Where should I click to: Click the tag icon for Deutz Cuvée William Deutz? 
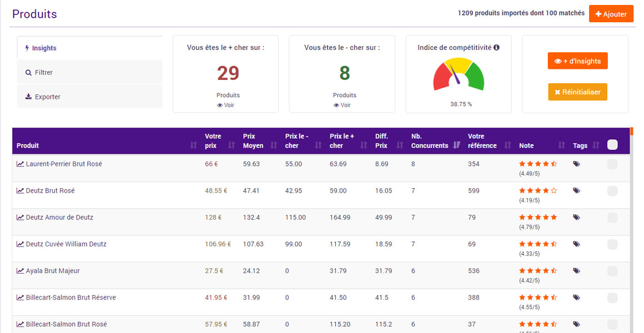[x=577, y=244]
